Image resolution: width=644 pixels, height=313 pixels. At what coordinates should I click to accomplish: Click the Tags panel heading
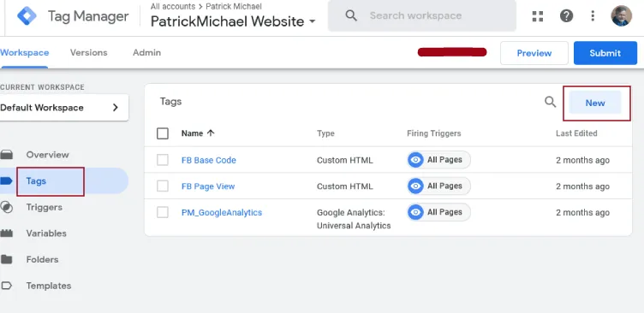point(171,101)
